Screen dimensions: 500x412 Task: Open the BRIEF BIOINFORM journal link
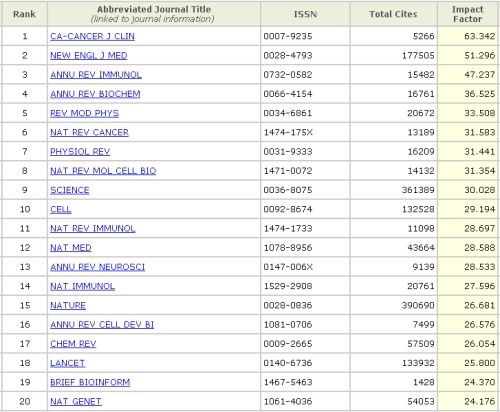pos(90,382)
